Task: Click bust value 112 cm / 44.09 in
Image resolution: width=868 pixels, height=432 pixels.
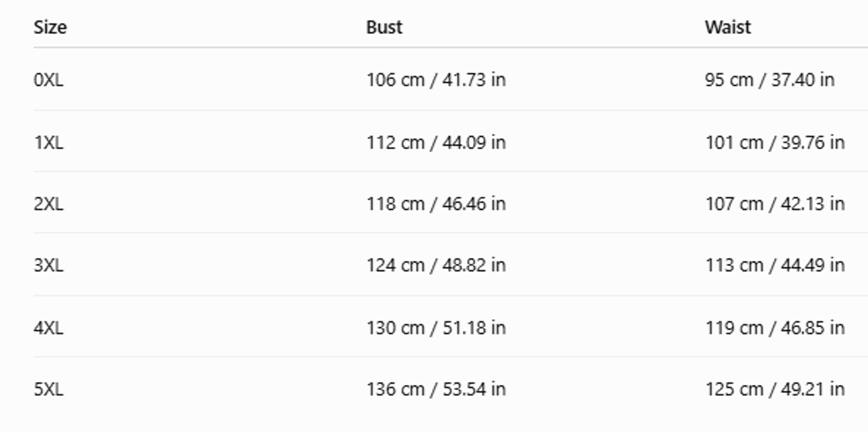Action: pos(436,143)
